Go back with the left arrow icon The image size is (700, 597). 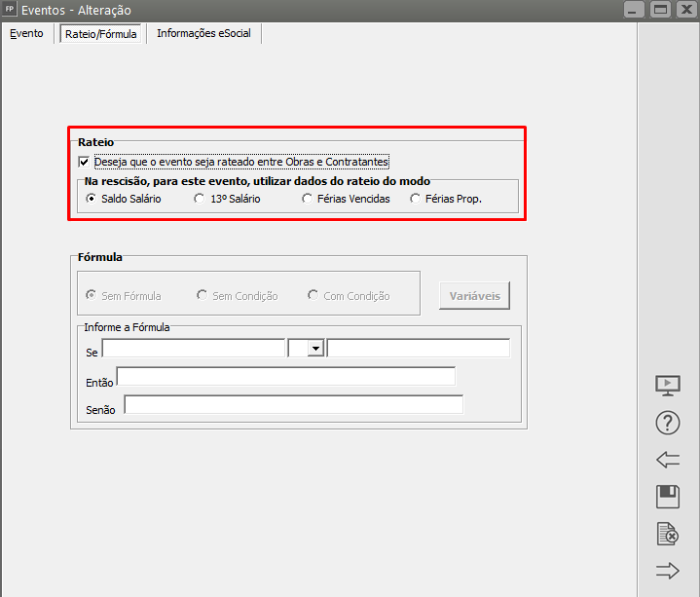pyautogui.click(x=668, y=460)
